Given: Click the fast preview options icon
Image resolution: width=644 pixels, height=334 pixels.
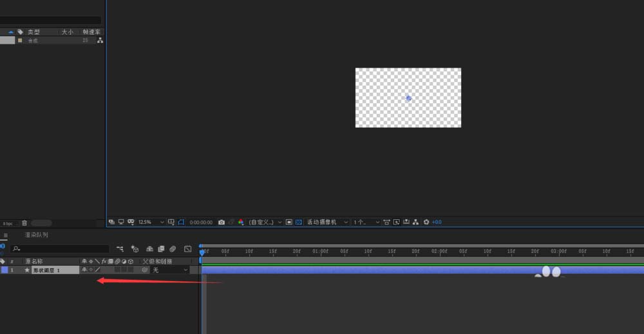Looking at the screenshot, I should coord(396,222).
